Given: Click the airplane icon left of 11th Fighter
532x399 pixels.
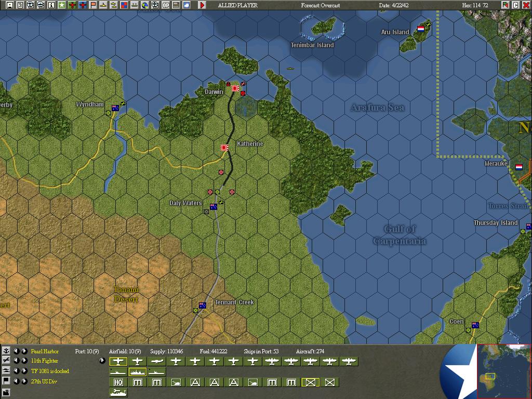Looking at the screenshot, I should [6, 361].
